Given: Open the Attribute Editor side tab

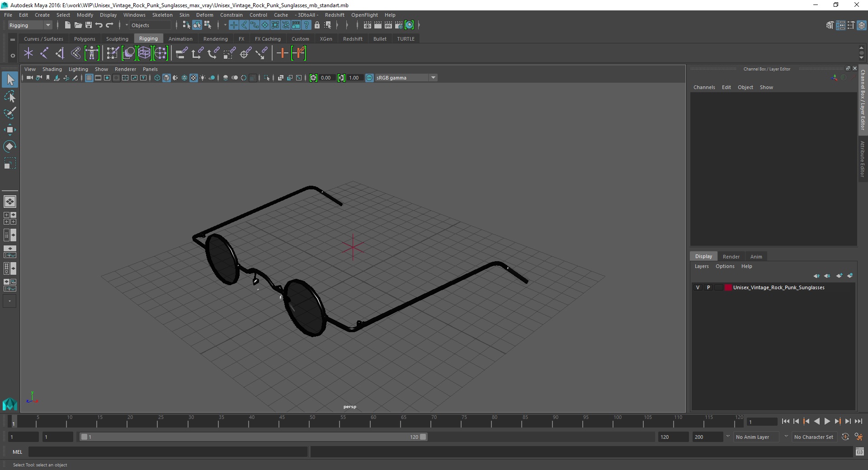Looking at the screenshot, I should (x=863, y=159).
